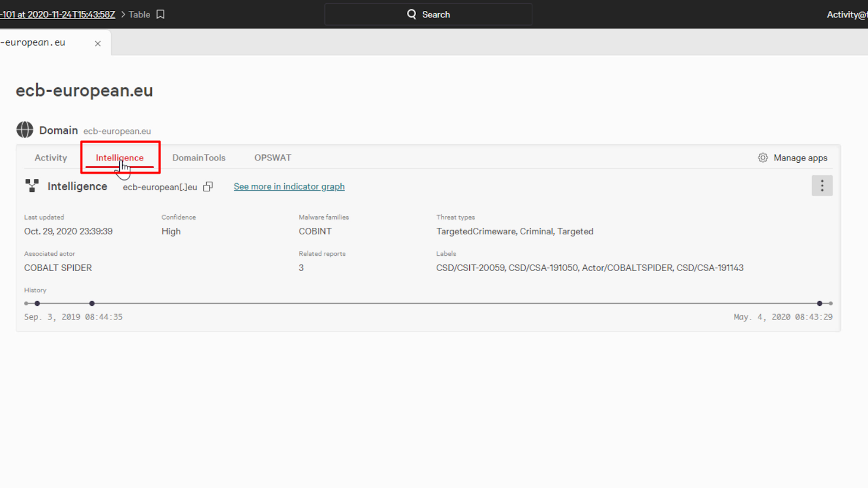Click the CSD/CSIT-20059 labels text

click(x=590, y=268)
